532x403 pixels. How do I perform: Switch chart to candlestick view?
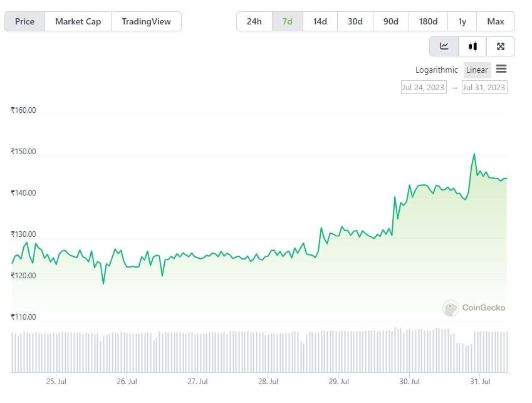point(472,46)
